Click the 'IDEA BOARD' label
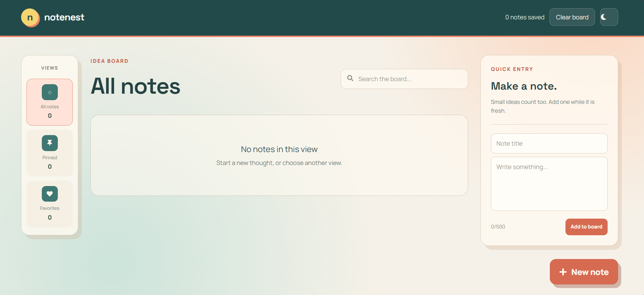Image resolution: width=644 pixels, height=295 pixels. coord(109,61)
